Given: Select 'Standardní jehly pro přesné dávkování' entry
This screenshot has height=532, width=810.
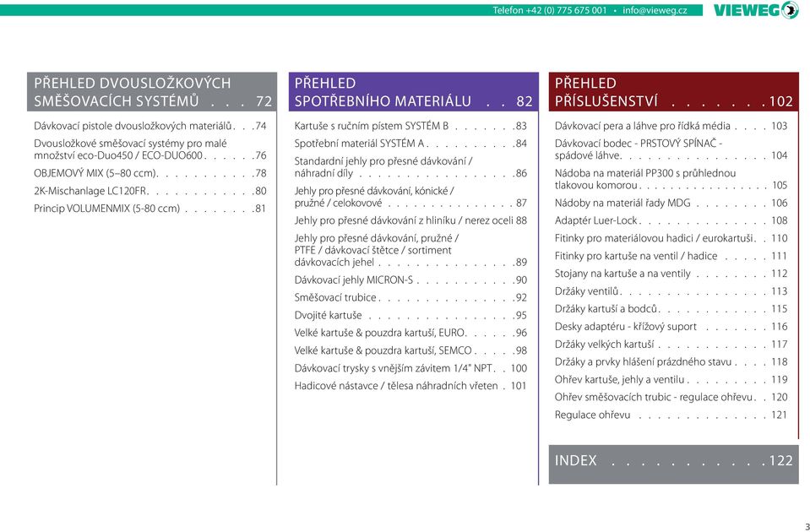Looking at the screenshot, I should pos(410,167).
